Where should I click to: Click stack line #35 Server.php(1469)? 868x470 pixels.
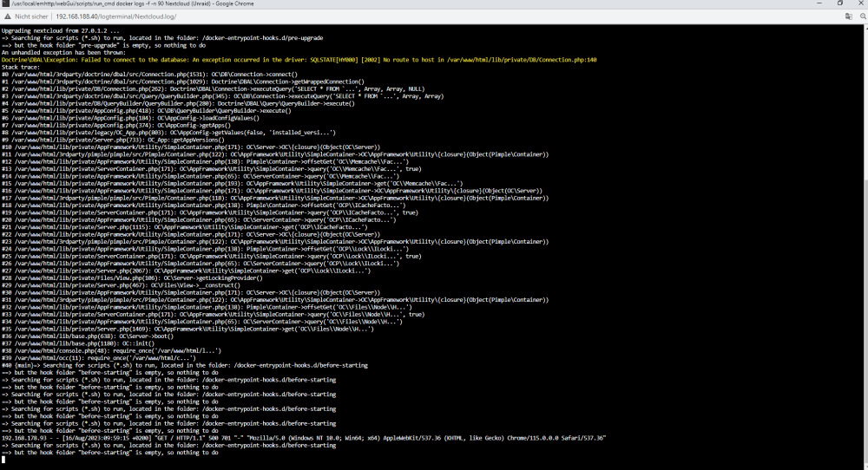pyautogui.click(x=187, y=329)
